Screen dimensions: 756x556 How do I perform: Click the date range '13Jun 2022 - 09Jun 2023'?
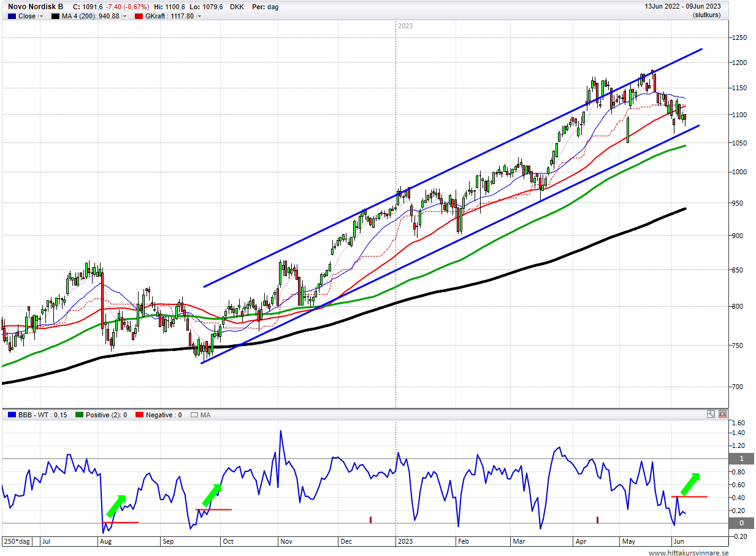click(x=682, y=6)
